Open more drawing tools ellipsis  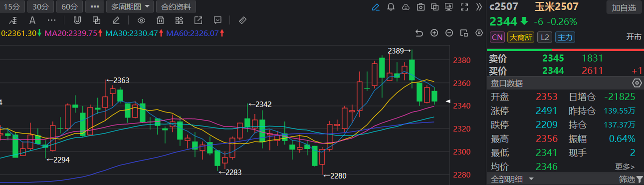coord(51,20)
